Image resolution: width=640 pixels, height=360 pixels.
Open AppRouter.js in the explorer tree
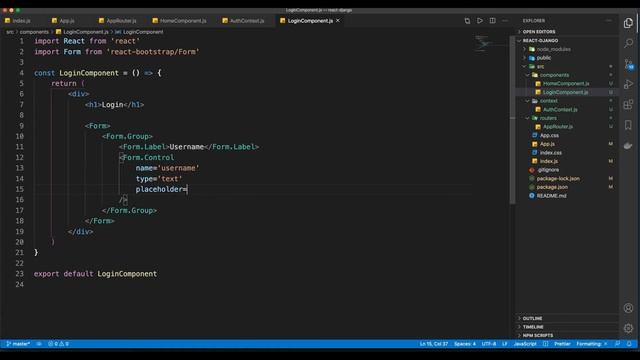pos(567,127)
